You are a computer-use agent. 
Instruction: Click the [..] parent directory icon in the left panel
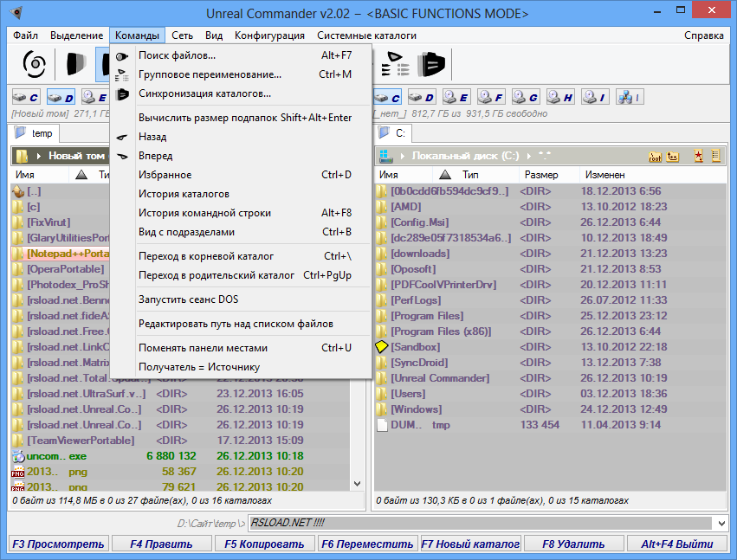pos(18,191)
